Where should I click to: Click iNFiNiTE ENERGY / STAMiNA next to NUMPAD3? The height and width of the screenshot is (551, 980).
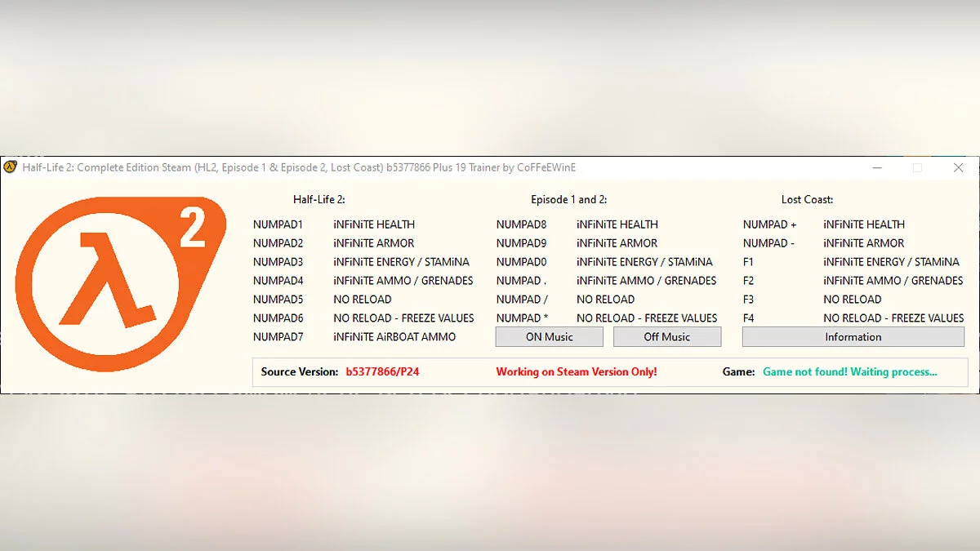click(402, 262)
